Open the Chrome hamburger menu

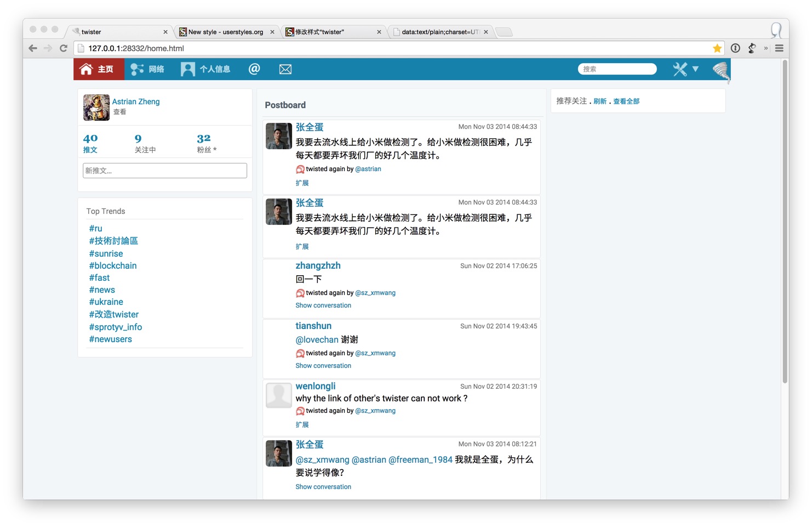point(779,48)
